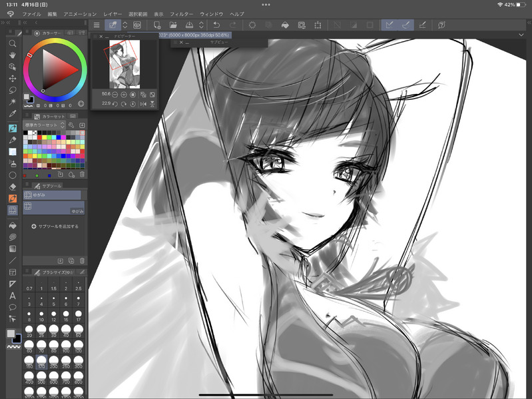Switch color wheel color space button
Image resolution: width=532 pixels, height=399 pixels.
pyautogui.click(x=81, y=103)
